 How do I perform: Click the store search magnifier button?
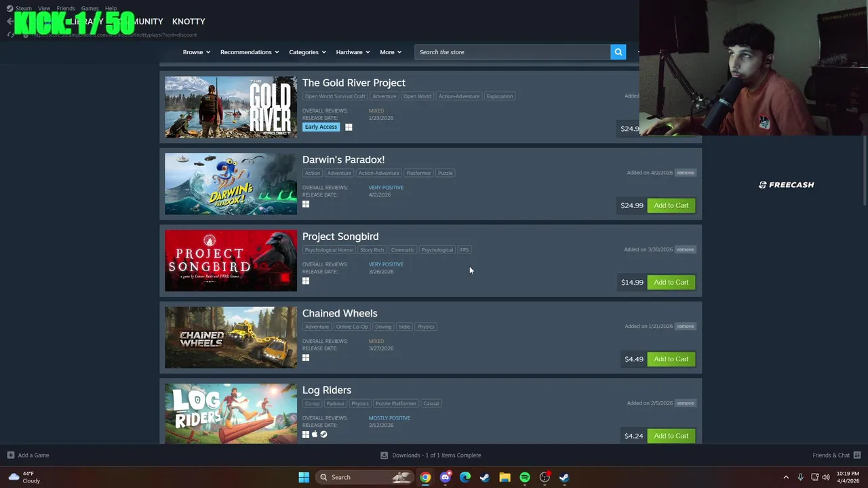(x=618, y=52)
